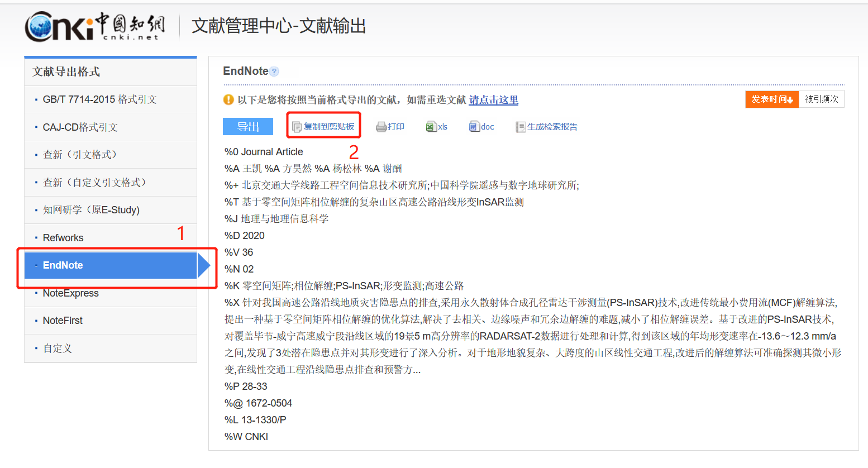Click the EndNote section heading
Image resolution: width=868 pixels, height=468 pixels.
[x=246, y=71]
